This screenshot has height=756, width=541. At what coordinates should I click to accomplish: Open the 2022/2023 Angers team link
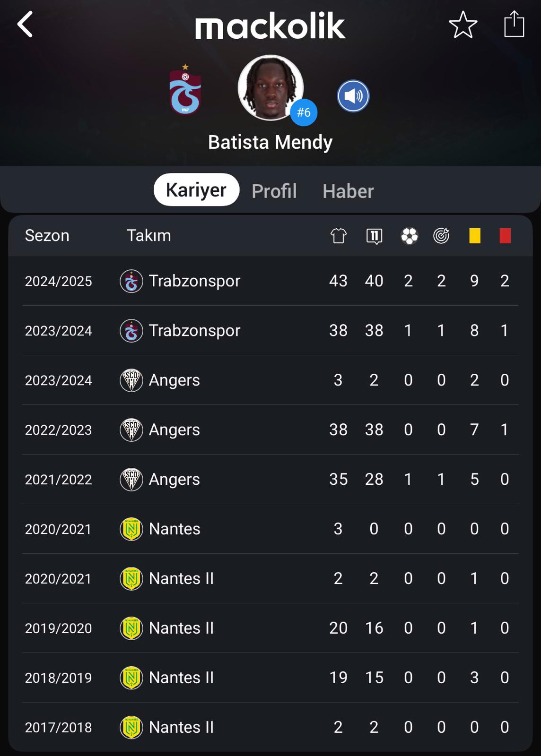[x=160, y=430]
